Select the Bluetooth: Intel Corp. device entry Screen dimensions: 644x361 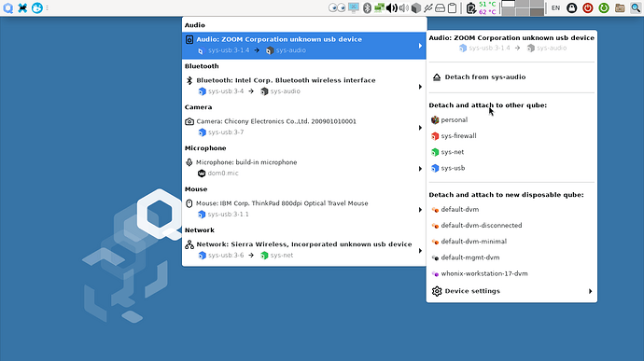tap(304, 86)
